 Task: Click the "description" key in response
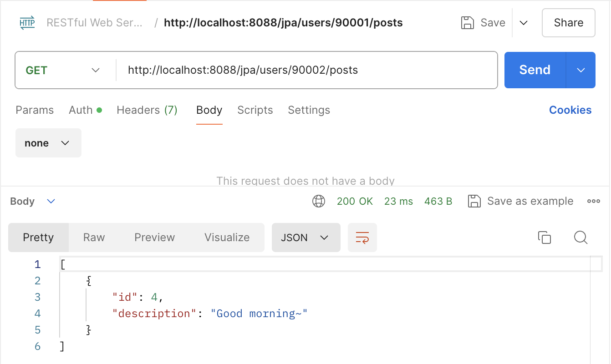(155, 313)
